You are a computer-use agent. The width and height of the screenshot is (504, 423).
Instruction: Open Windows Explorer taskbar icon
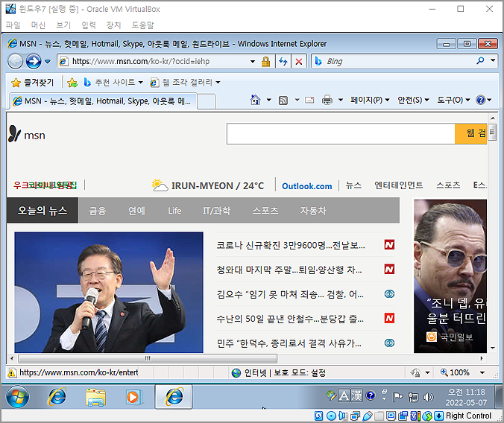pos(95,397)
